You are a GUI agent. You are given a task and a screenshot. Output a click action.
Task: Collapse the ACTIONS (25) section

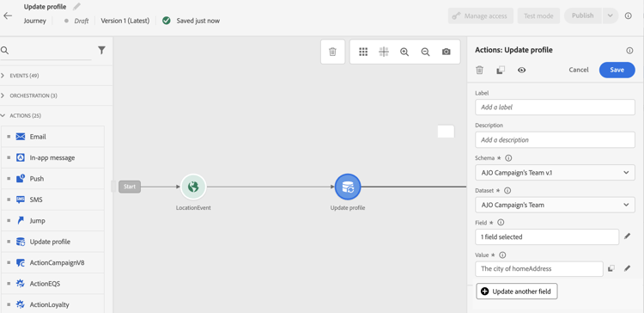[x=56, y=115]
